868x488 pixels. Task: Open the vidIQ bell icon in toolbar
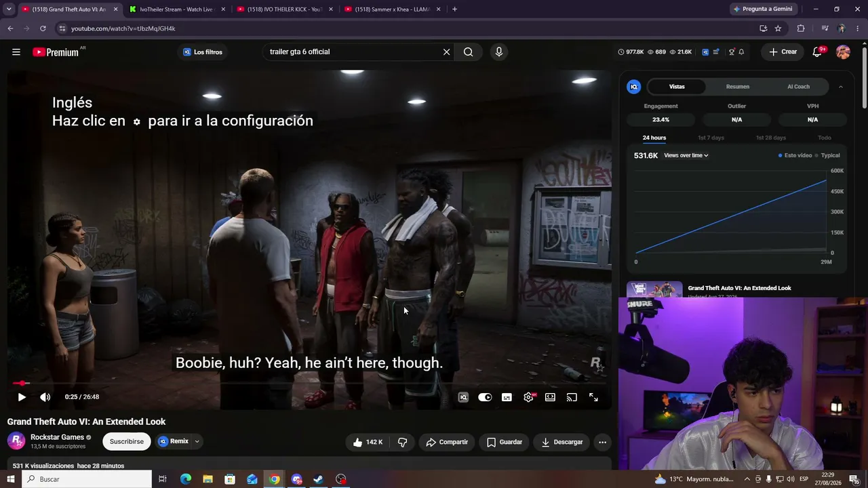(741, 52)
